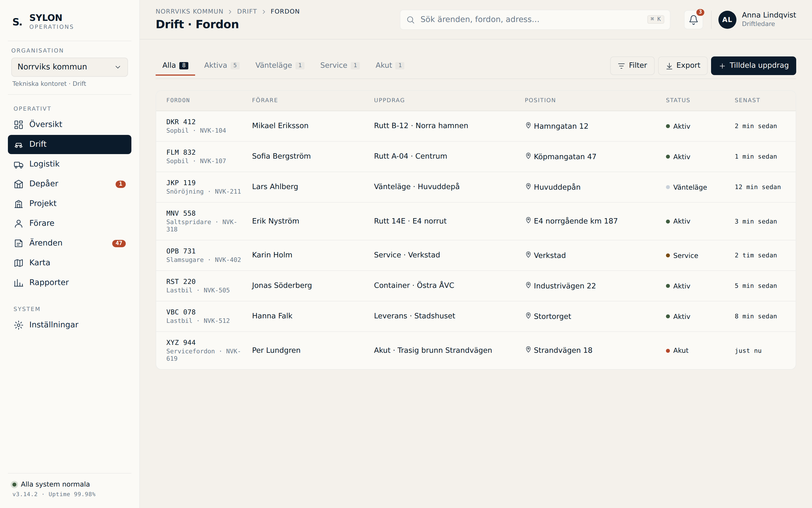Image resolution: width=812 pixels, height=508 pixels.
Task: Click location pin beside Huvuddepån
Action: [x=528, y=187]
